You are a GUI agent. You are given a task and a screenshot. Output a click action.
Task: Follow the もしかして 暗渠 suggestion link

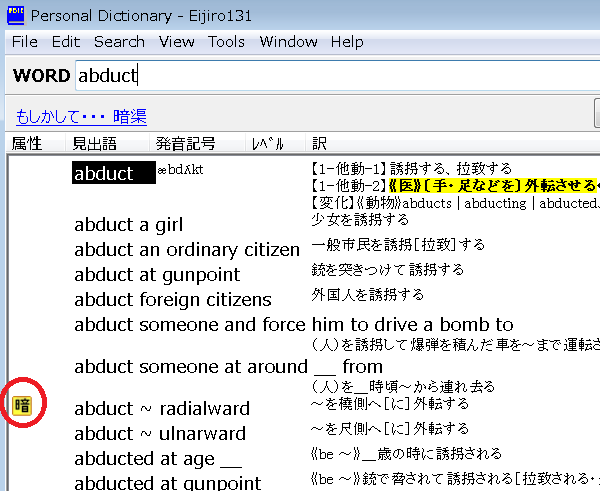(81, 116)
